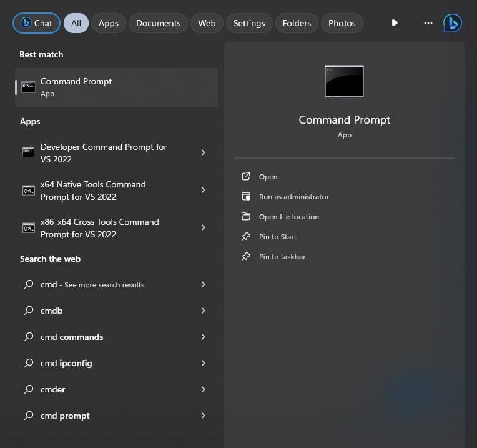Click the Open file location folder icon

[x=246, y=217]
